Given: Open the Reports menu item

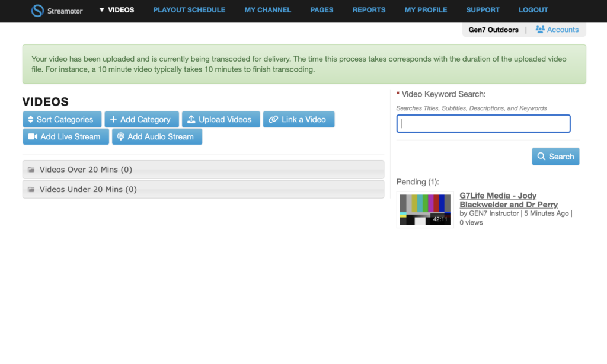Looking at the screenshot, I should 369,10.
